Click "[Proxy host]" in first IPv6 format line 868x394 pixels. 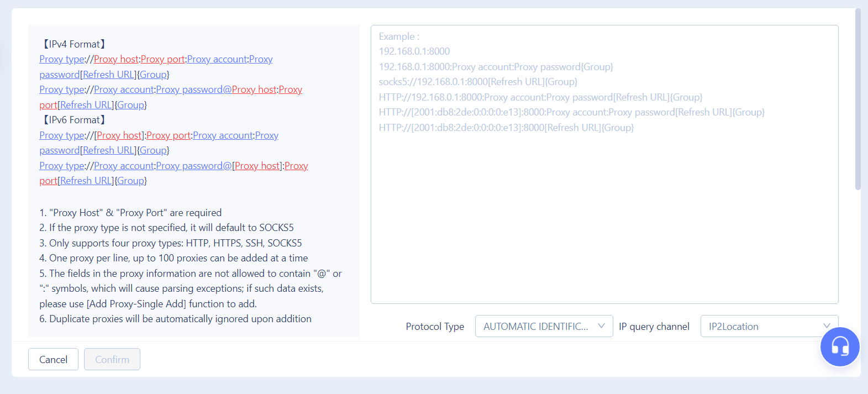tap(119, 136)
